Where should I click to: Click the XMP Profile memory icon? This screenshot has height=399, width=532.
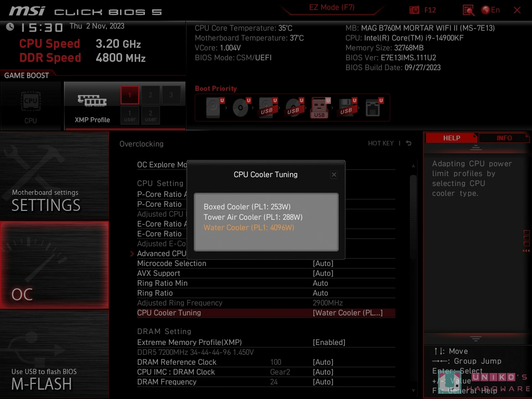pos(92,101)
